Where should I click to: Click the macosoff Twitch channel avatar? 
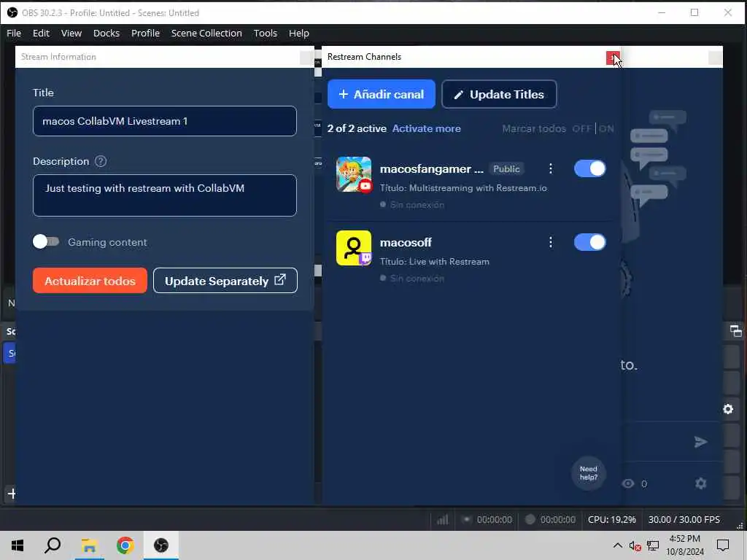click(354, 248)
